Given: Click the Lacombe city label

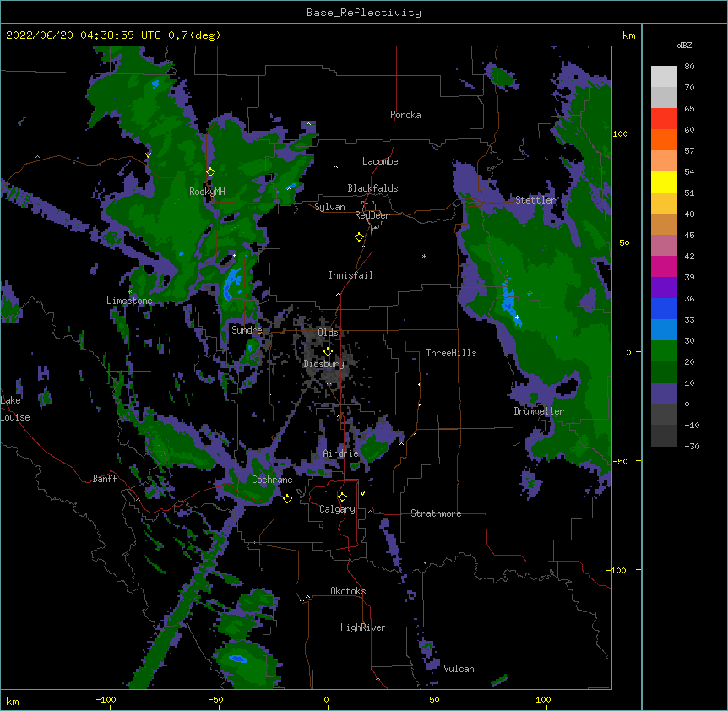Looking at the screenshot, I should tap(380, 161).
